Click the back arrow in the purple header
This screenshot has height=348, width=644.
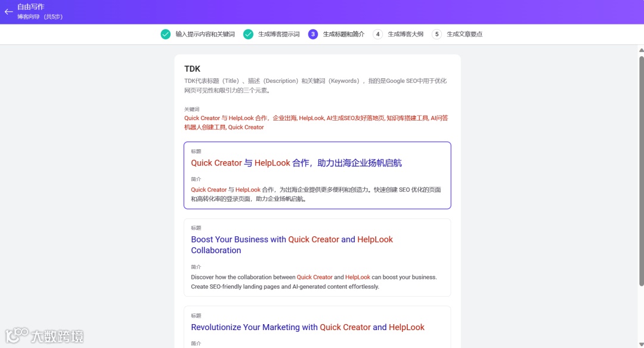[x=8, y=13]
